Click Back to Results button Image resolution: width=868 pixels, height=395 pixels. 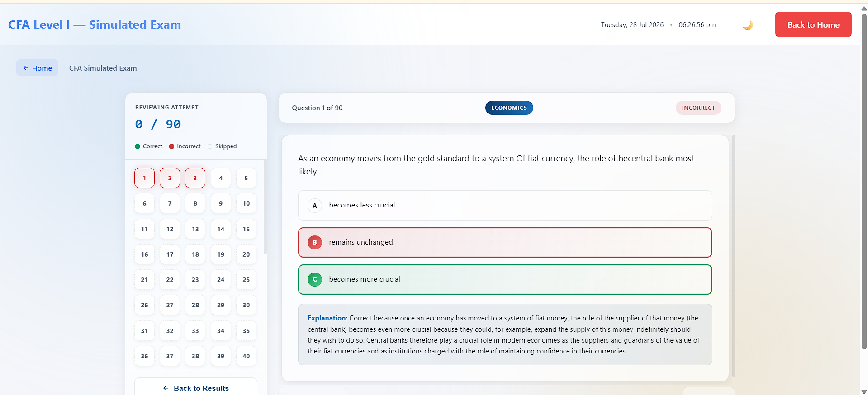coord(196,388)
